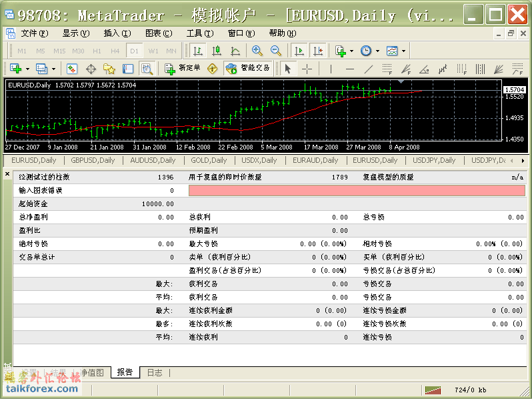Open the periods clock icon
This screenshot has width=532, height=399.
coord(366,51)
